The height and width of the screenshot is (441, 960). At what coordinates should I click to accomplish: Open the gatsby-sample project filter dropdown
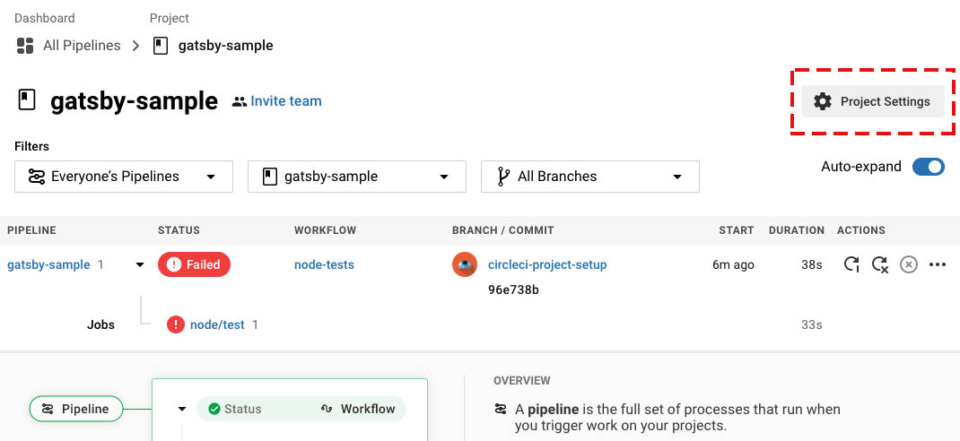[x=357, y=176]
